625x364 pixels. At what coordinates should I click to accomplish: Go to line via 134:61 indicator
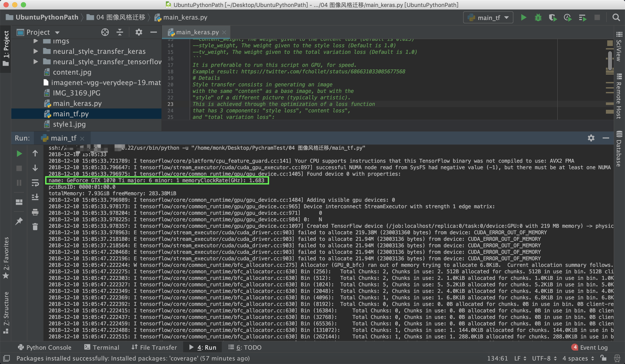[x=497, y=358]
